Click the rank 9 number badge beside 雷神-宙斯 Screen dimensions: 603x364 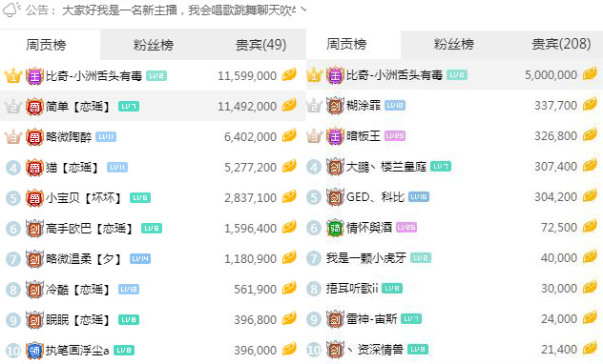coord(313,319)
